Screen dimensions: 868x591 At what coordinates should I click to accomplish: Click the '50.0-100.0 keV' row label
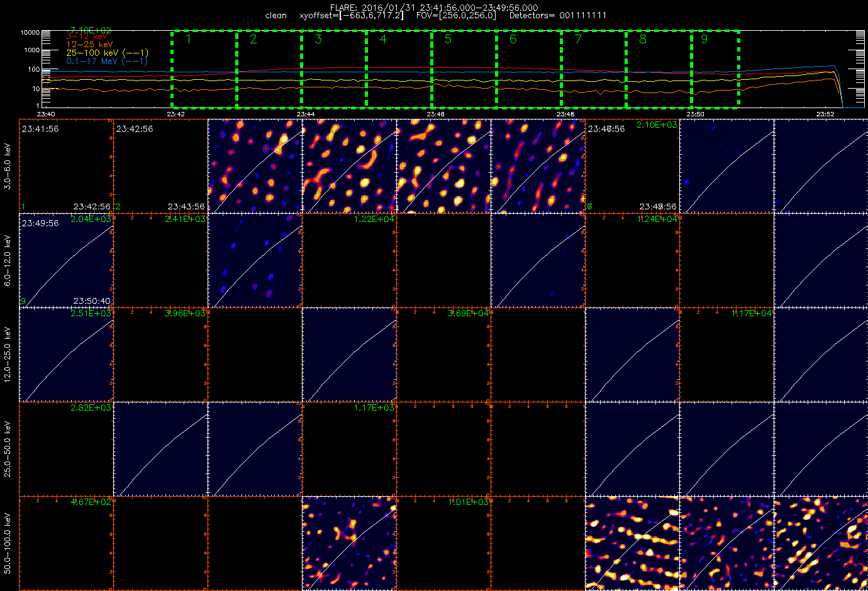(x=8, y=543)
